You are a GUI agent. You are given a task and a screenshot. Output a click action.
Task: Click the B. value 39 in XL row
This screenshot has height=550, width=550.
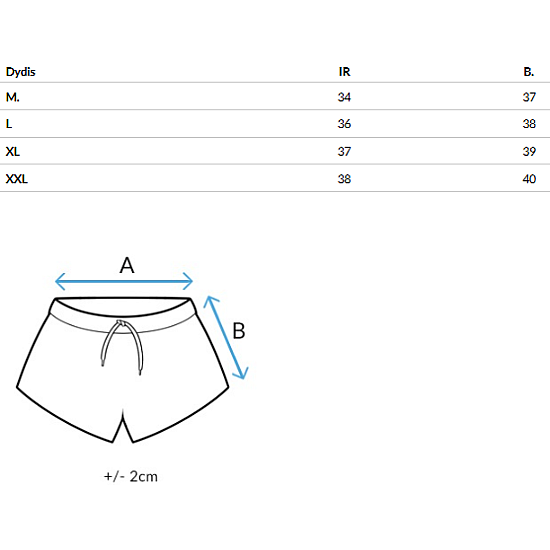529,152
